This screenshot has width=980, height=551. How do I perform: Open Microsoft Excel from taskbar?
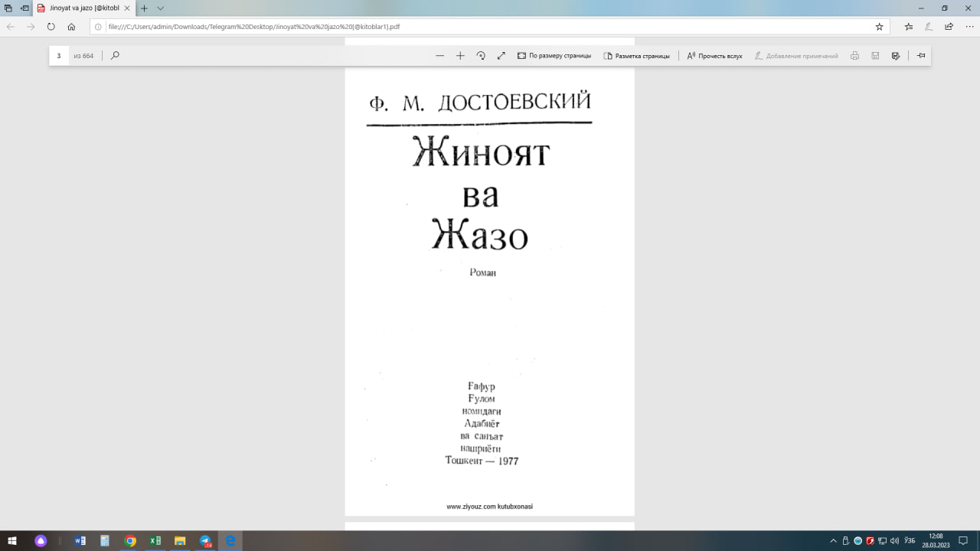pos(155,540)
